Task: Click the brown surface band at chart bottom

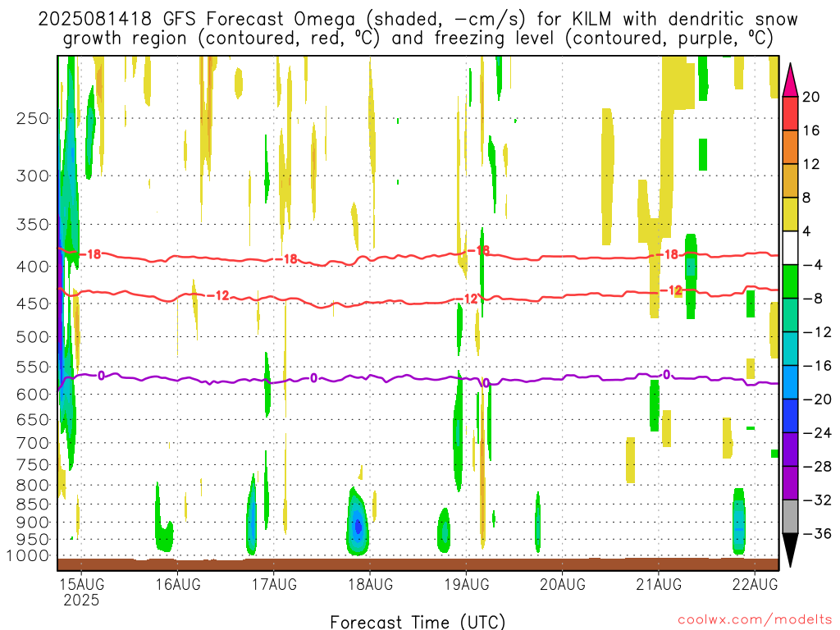Action: (418, 564)
